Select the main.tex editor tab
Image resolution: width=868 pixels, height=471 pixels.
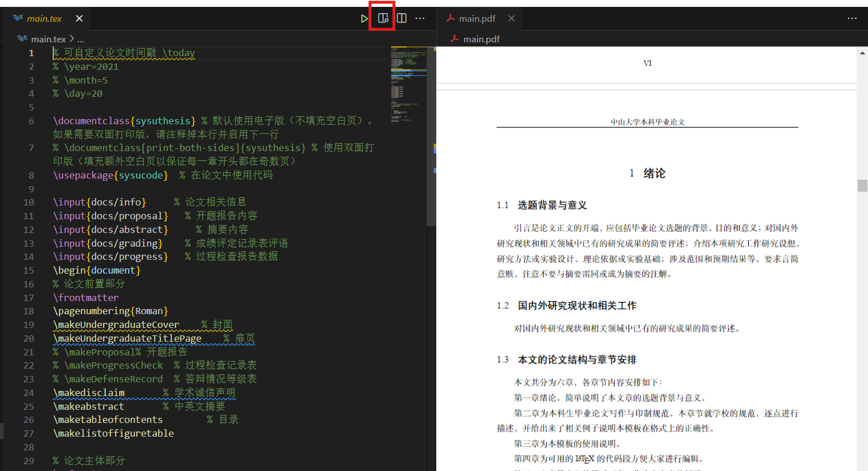click(x=43, y=18)
